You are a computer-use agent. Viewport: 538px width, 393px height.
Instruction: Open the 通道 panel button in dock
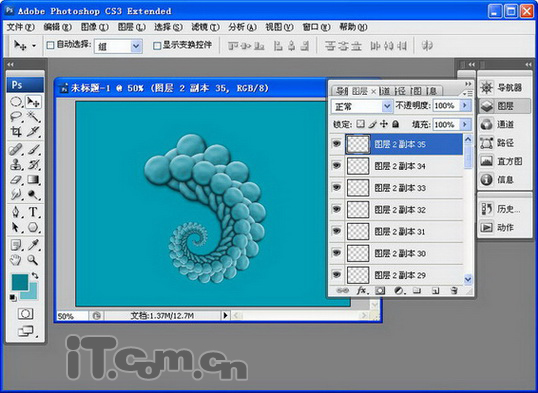(503, 124)
